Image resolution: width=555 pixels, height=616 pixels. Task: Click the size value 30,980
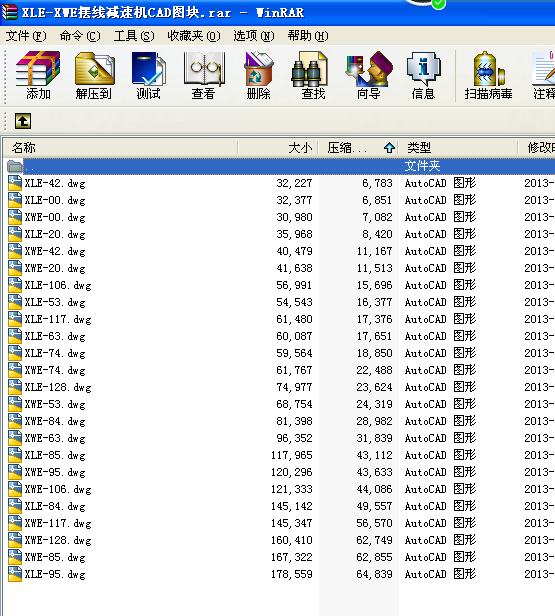(294, 217)
